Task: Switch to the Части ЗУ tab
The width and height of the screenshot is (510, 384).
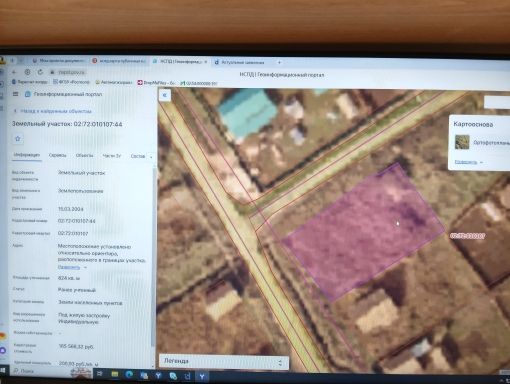Action: [x=112, y=156]
